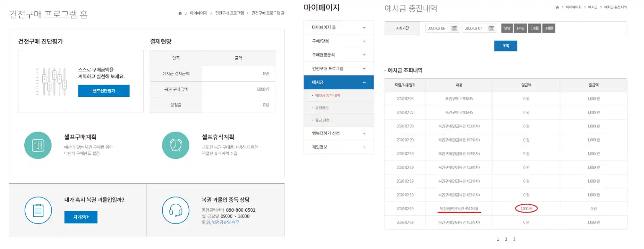
Task: Open the end-date calendar picker icon
Action: coord(492,28)
